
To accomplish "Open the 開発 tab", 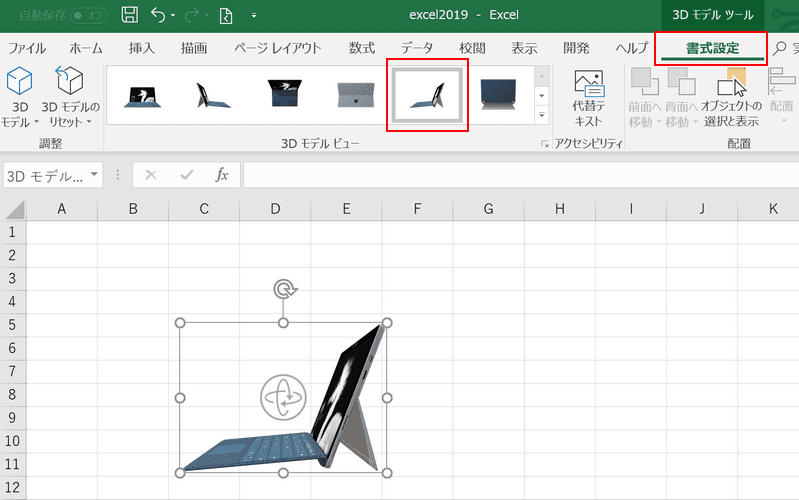I will (x=576, y=48).
